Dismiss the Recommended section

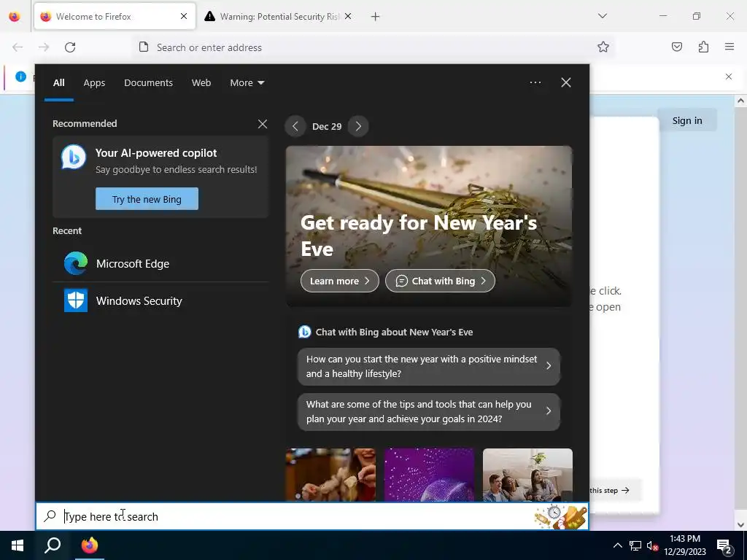tap(263, 124)
